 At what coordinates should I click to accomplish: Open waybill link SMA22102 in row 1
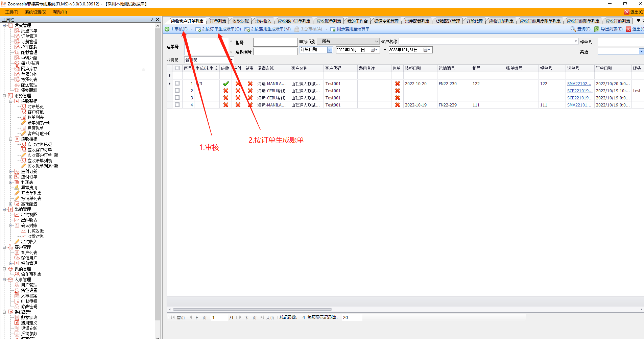579,84
